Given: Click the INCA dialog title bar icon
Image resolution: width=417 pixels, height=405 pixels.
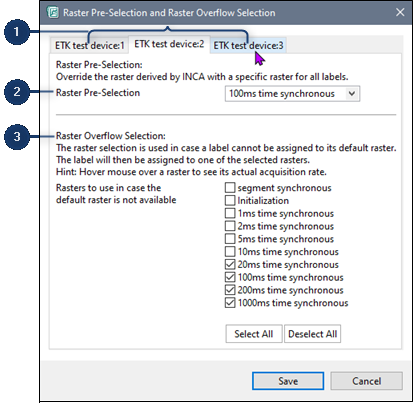Looking at the screenshot, I should click(x=53, y=12).
